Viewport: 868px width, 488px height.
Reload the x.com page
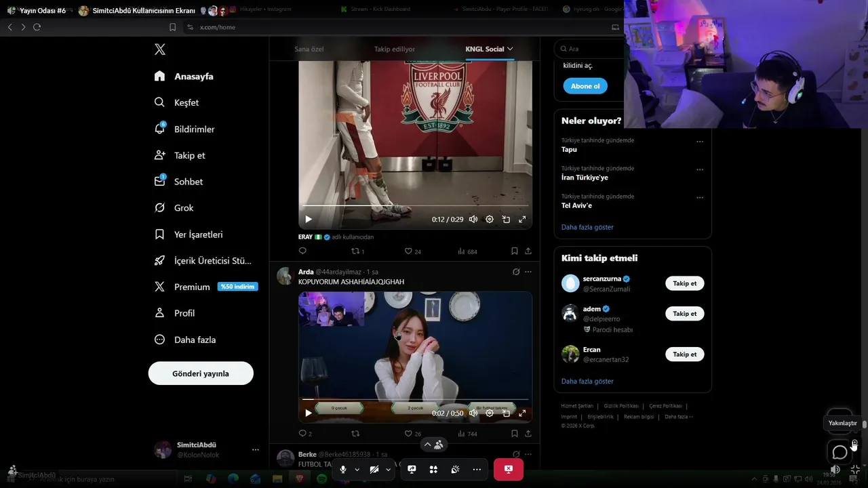[37, 27]
